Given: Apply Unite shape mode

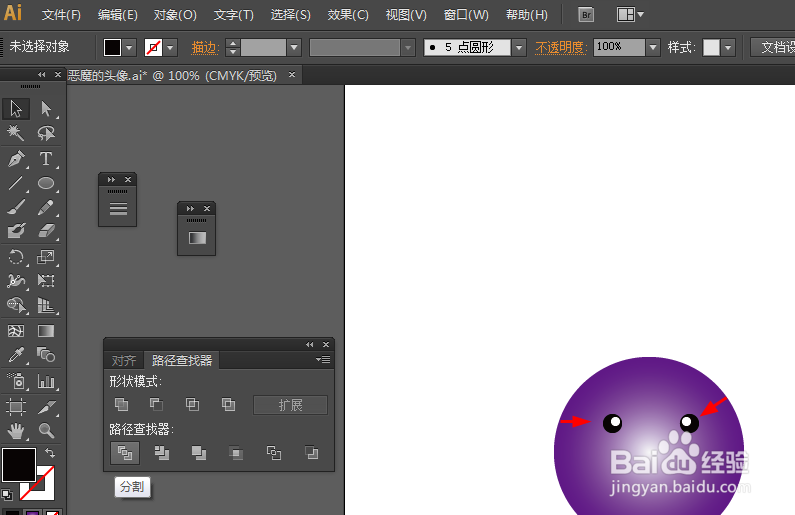Looking at the screenshot, I should (121, 404).
